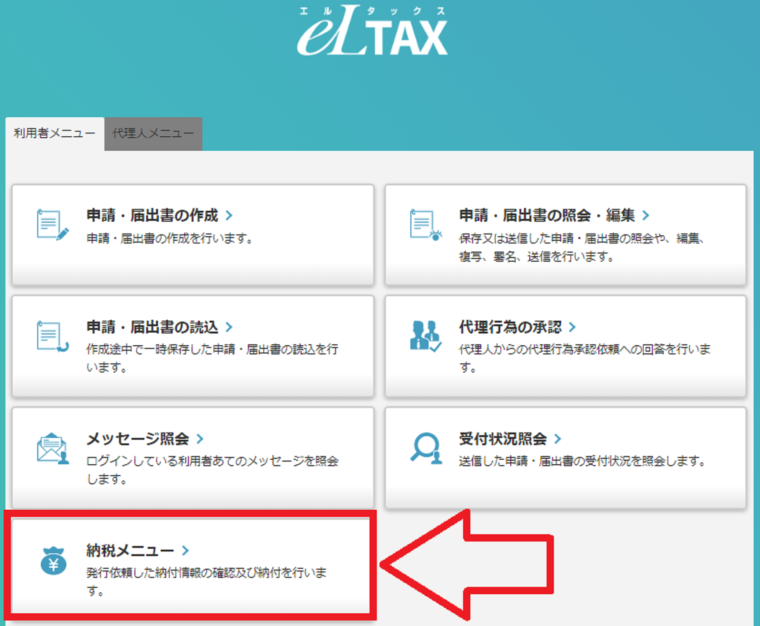Click the text 発行依頼した納付情報の確認及び納付を行います

tap(206, 582)
